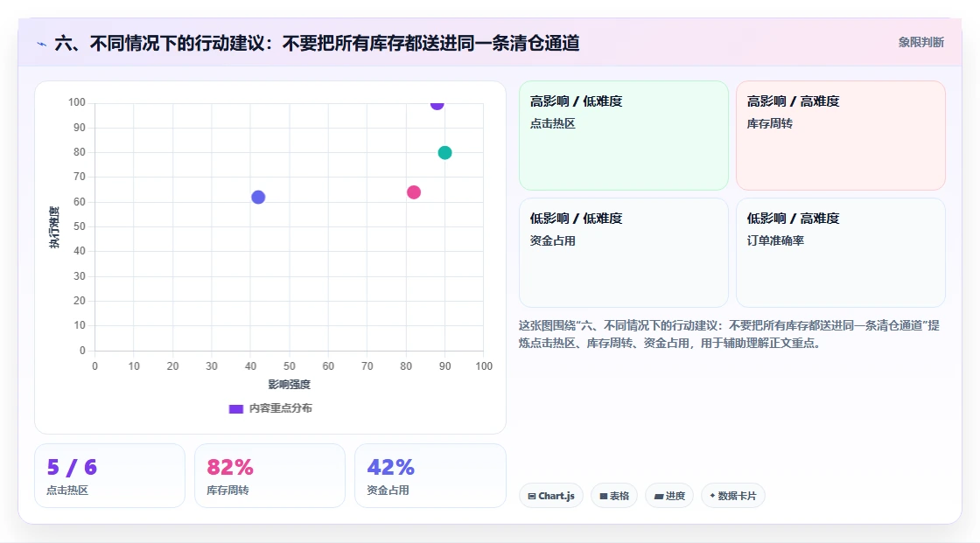Open the 5 / 6 点击热区 stat card
The image size is (980, 543).
pos(109,476)
